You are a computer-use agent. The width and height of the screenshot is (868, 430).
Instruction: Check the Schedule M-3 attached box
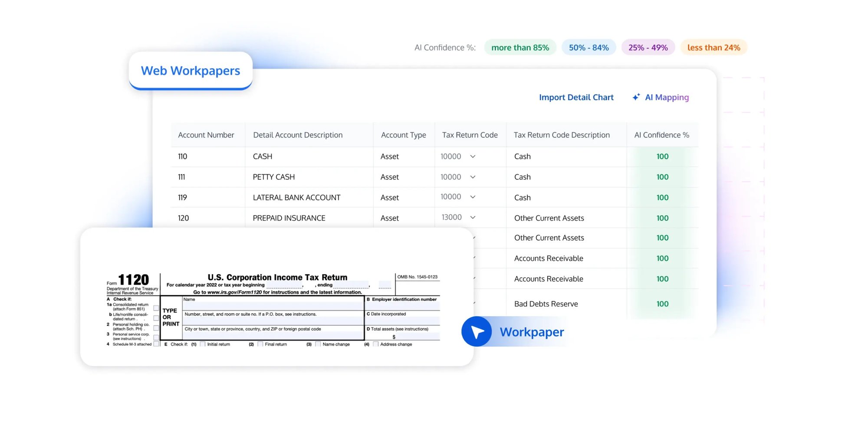coord(157,344)
